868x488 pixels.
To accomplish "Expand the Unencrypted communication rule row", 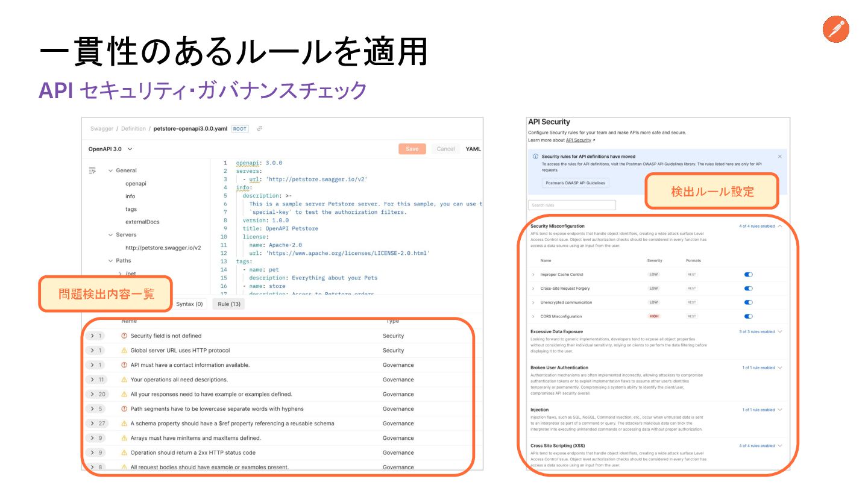I will tap(533, 302).
